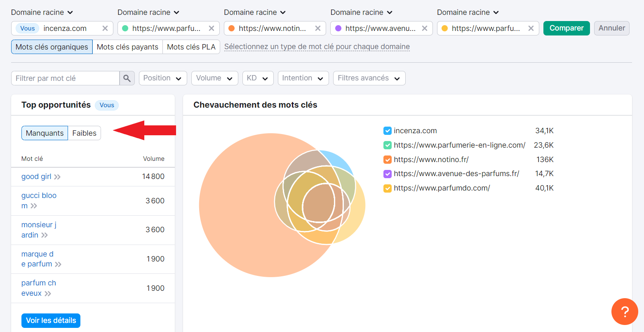Image resolution: width=644 pixels, height=332 pixels.
Task: Click the double chevron beside monsieur jardin
Action: [45, 235]
